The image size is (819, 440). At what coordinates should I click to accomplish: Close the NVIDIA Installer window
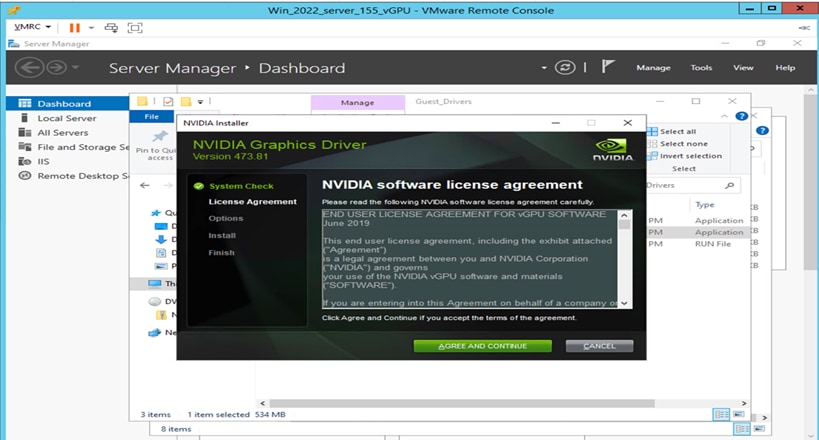pyautogui.click(x=627, y=123)
